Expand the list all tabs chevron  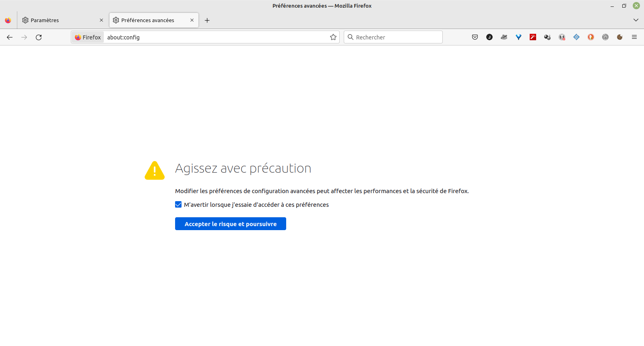point(636,20)
